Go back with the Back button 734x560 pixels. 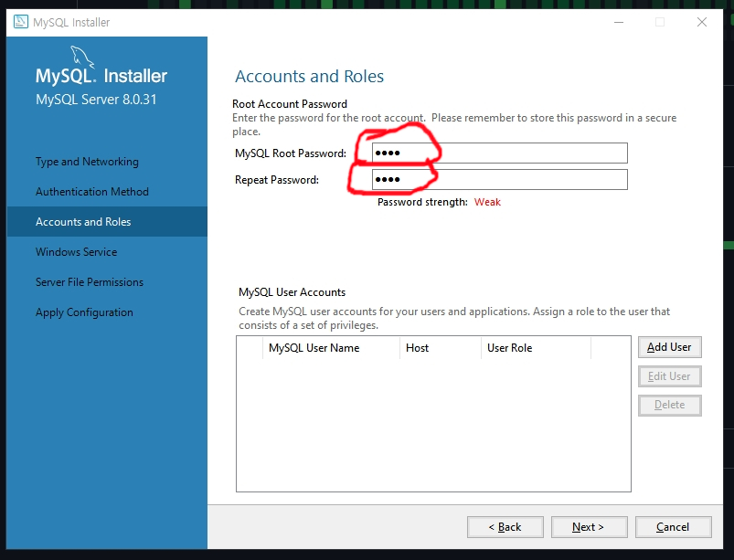[x=505, y=527]
